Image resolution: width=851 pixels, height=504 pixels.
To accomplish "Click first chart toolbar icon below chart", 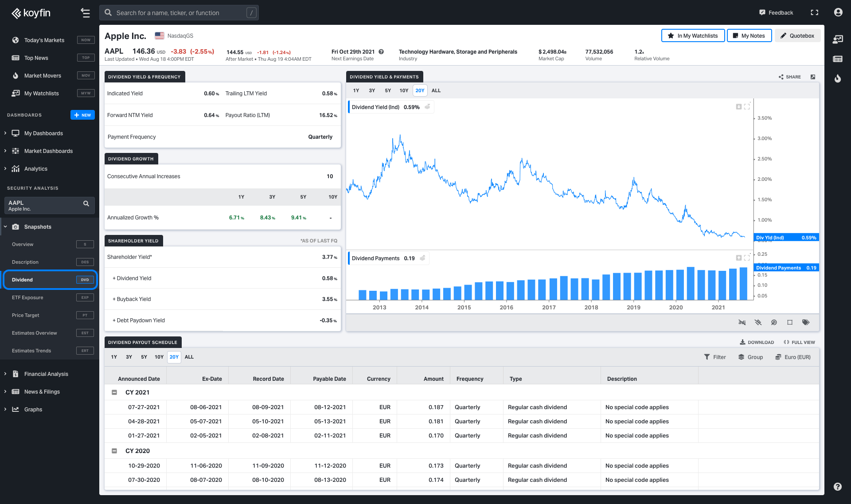I will point(742,322).
